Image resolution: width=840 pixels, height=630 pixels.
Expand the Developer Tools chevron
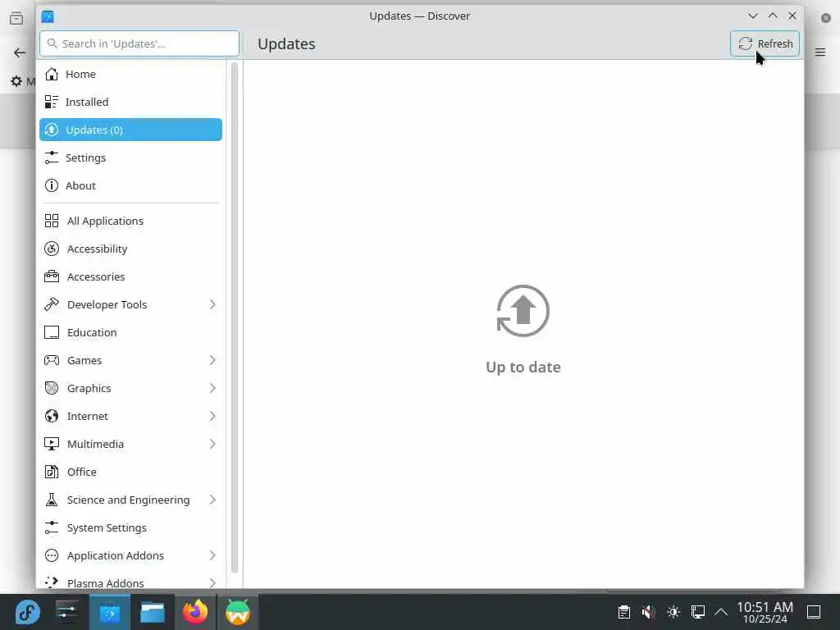212,304
